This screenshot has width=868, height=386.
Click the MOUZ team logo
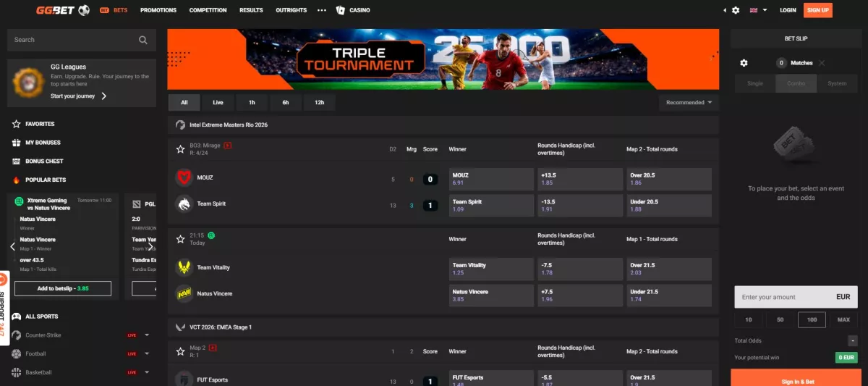(x=184, y=177)
